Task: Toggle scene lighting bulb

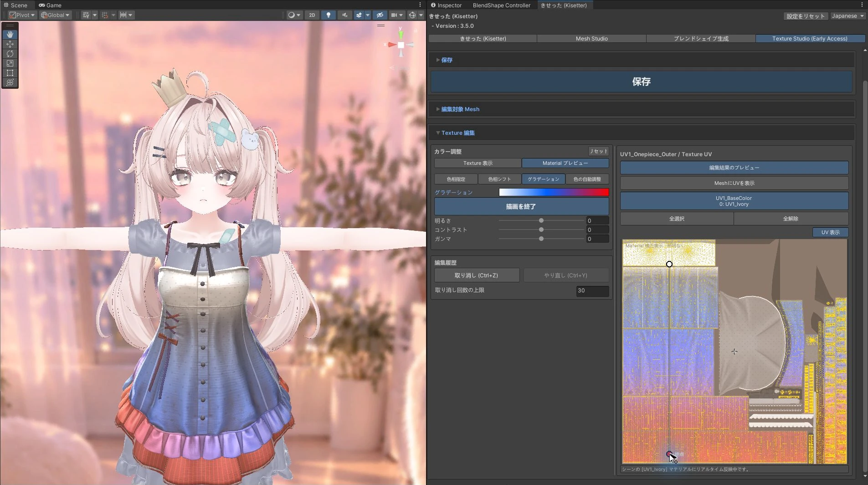Action: click(x=329, y=15)
